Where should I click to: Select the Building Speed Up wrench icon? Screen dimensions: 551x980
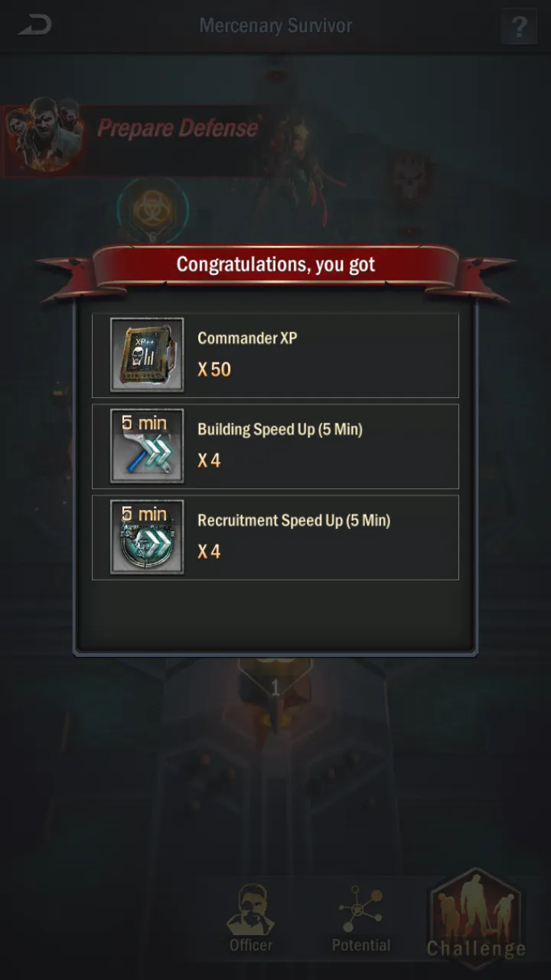147,446
